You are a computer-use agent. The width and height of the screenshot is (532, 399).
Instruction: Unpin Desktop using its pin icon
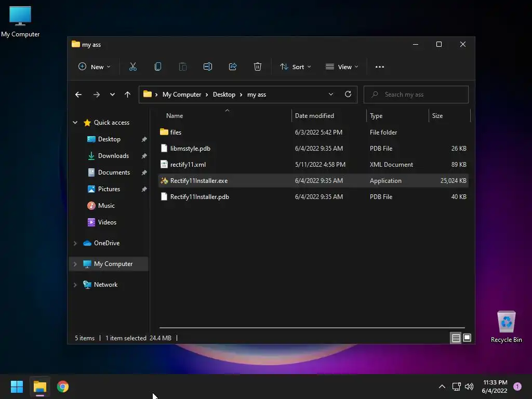144,139
